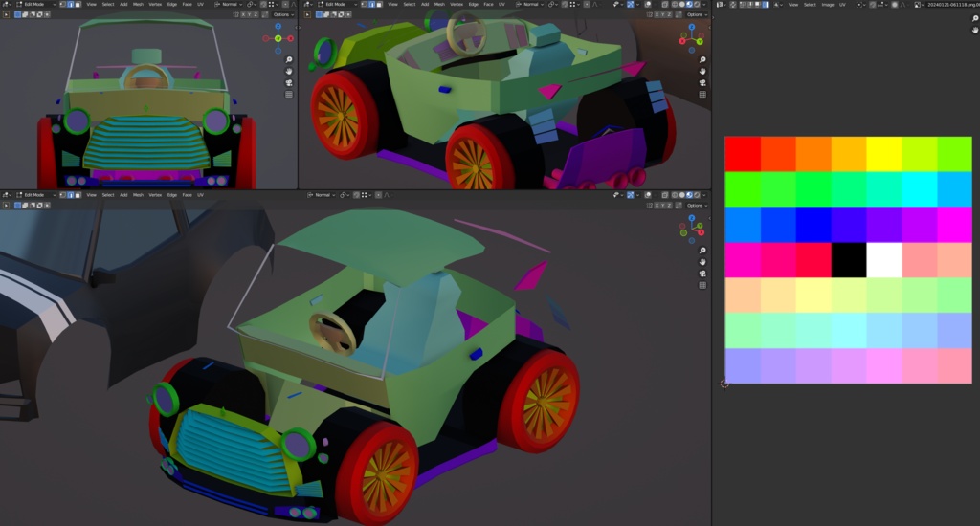The width and height of the screenshot is (980, 526).
Task: Click image name field in UV editor
Action: point(953,5)
